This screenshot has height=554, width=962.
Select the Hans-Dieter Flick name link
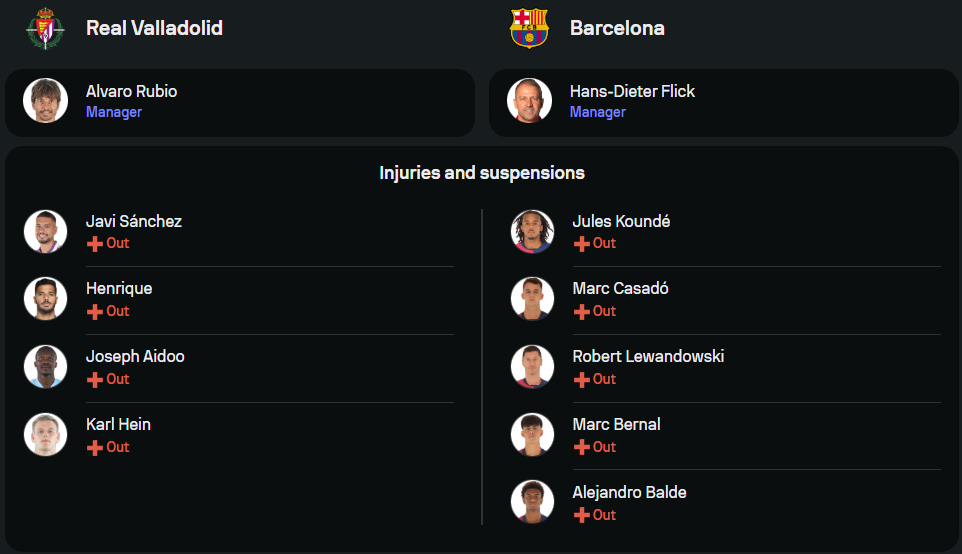click(x=632, y=91)
